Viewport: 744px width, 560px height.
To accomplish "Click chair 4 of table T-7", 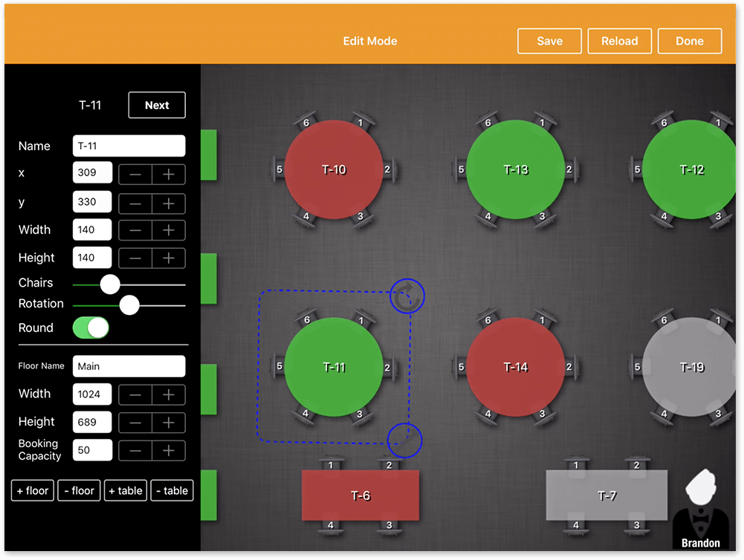I will (x=575, y=525).
